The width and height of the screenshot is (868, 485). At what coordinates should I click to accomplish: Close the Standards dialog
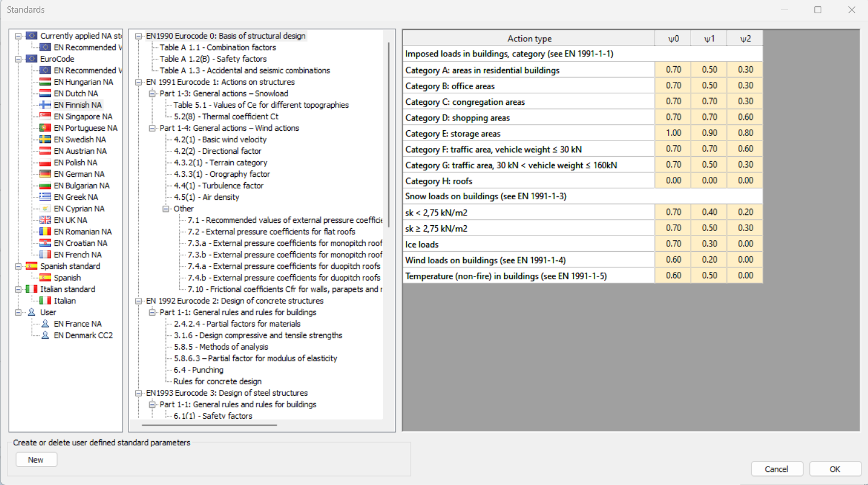pos(851,10)
